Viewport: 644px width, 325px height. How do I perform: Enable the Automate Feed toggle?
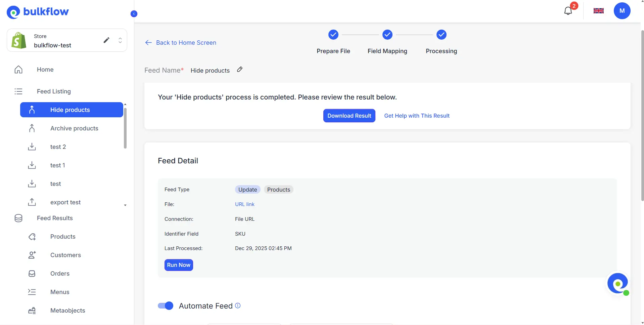(165, 306)
